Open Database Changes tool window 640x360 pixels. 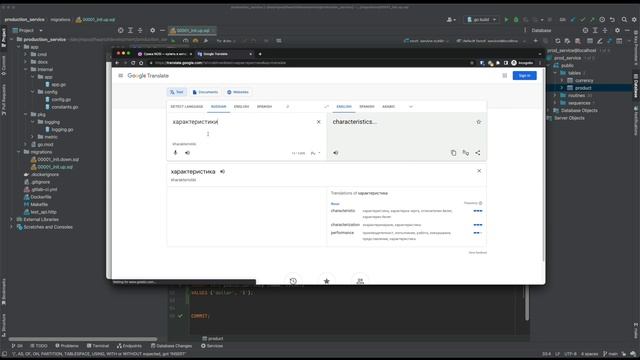[x=171, y=346]
